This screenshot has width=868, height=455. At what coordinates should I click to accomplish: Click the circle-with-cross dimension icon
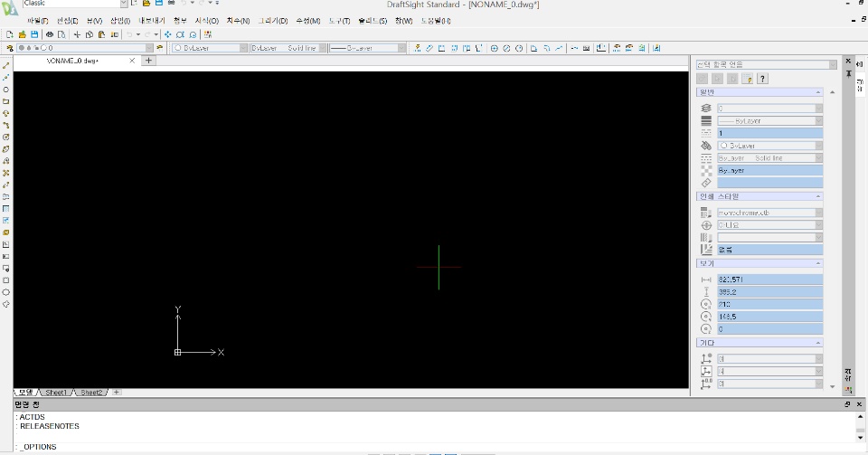coord(495,48)
